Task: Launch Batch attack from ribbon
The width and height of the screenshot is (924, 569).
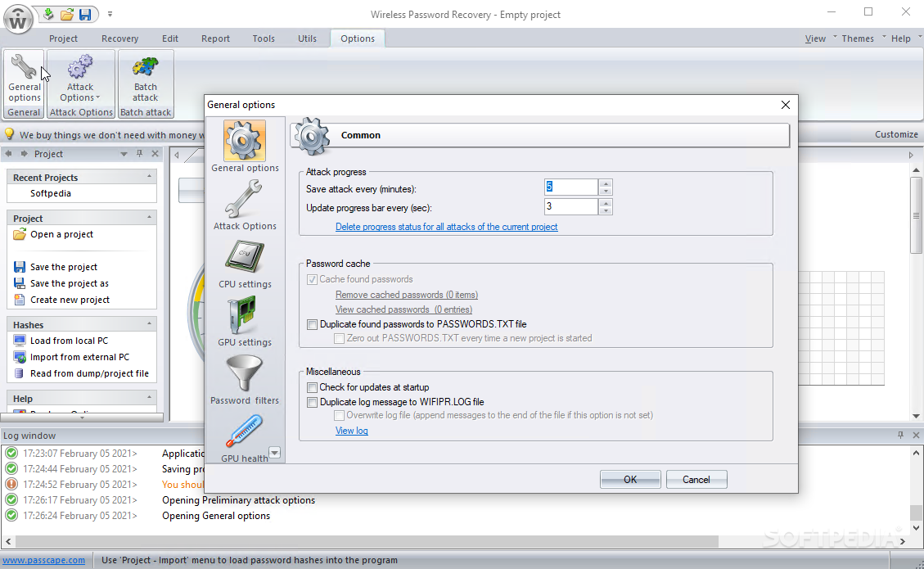Action: (146, 78)
